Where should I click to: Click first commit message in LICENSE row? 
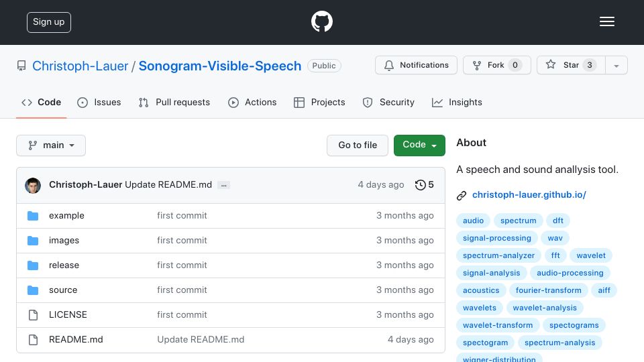tap(182, 315)
